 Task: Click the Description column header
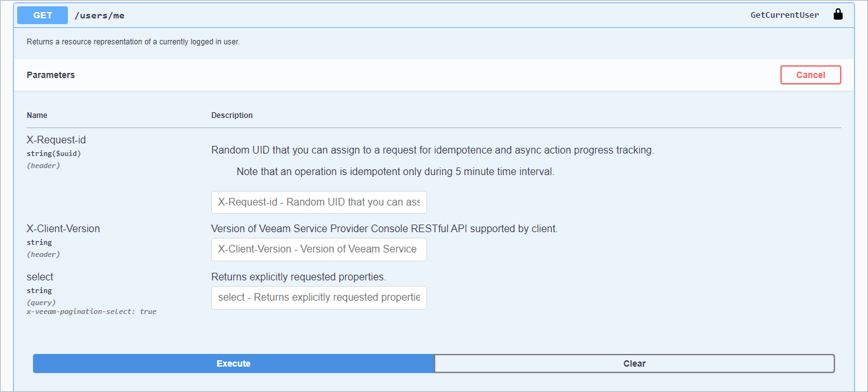coord(232,115)
